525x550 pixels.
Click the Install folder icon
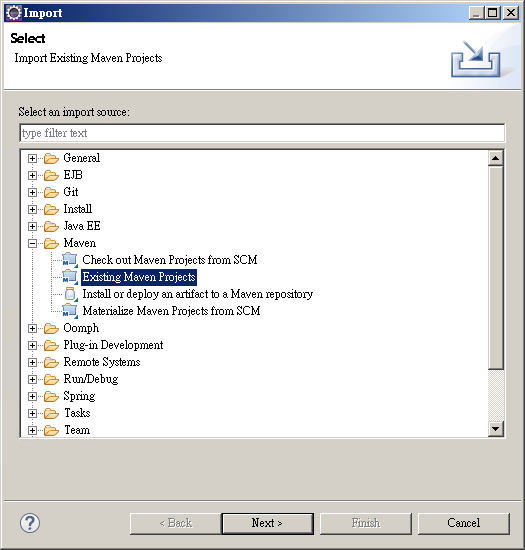pos(51,209)
